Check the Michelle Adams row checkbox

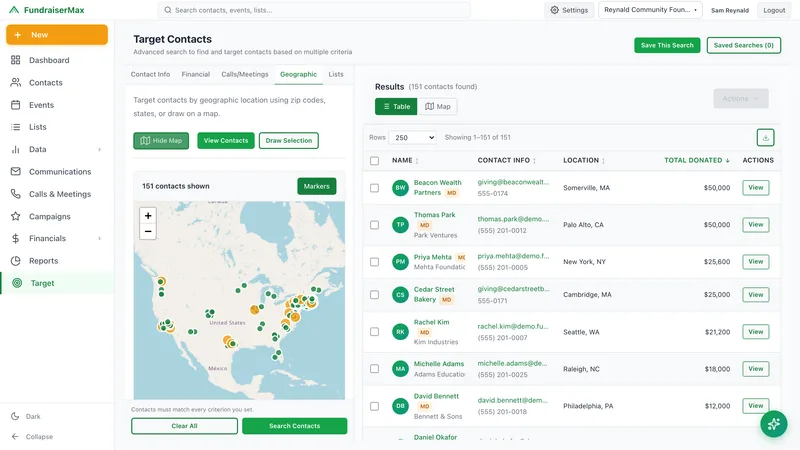coord(374,368)
